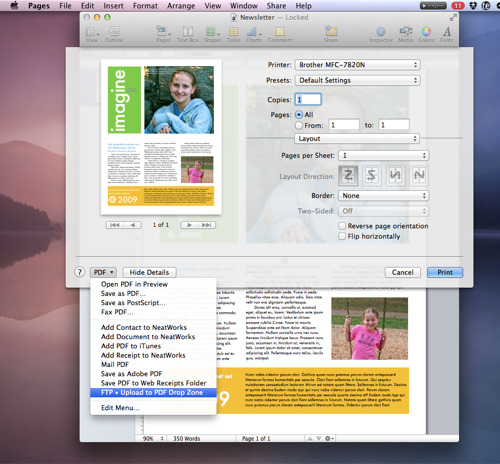Choose Add PDF to iTunes
500x464 pixels.
coord(154,346)
